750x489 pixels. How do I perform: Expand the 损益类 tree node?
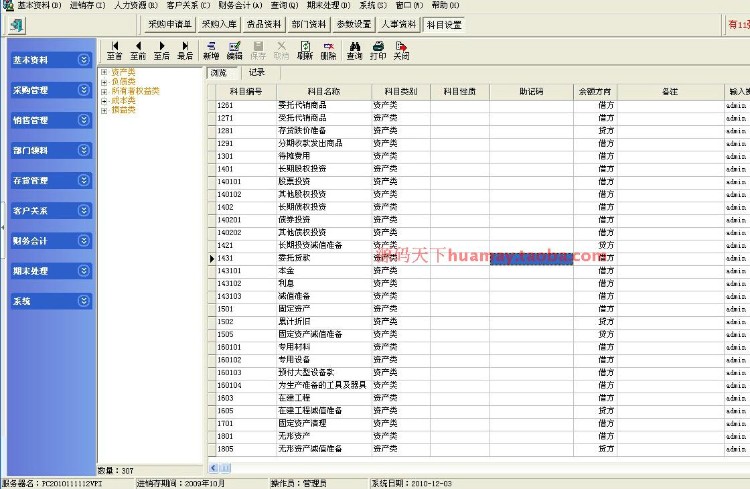(104, 110)
